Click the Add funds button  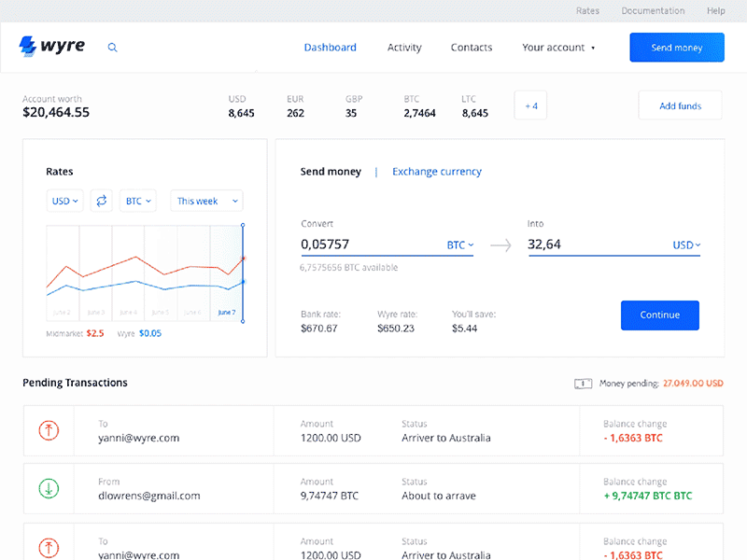tap(680, 105)
